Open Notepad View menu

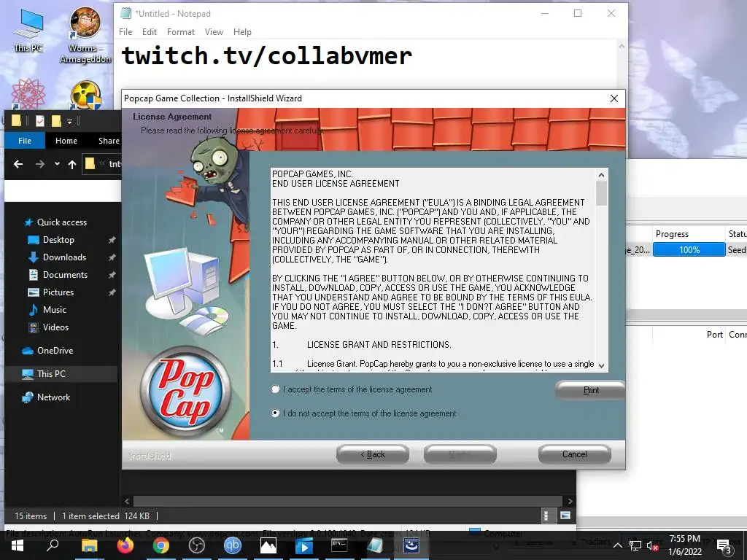click(214, 32)
